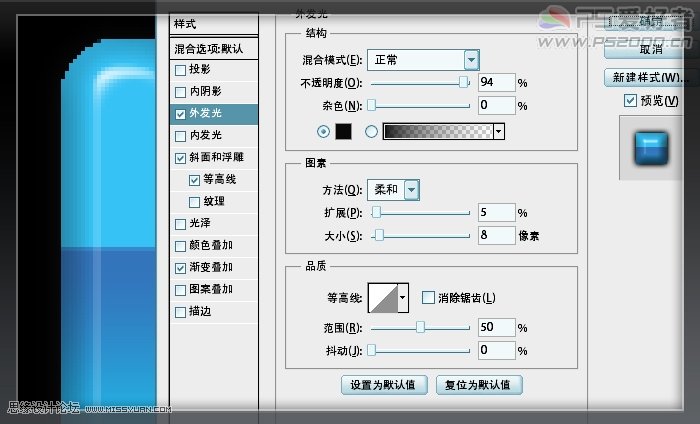Enable the 纹理 checkbox
The width and height of the screenshot is (700, 424).
click(x=194, y=202)
